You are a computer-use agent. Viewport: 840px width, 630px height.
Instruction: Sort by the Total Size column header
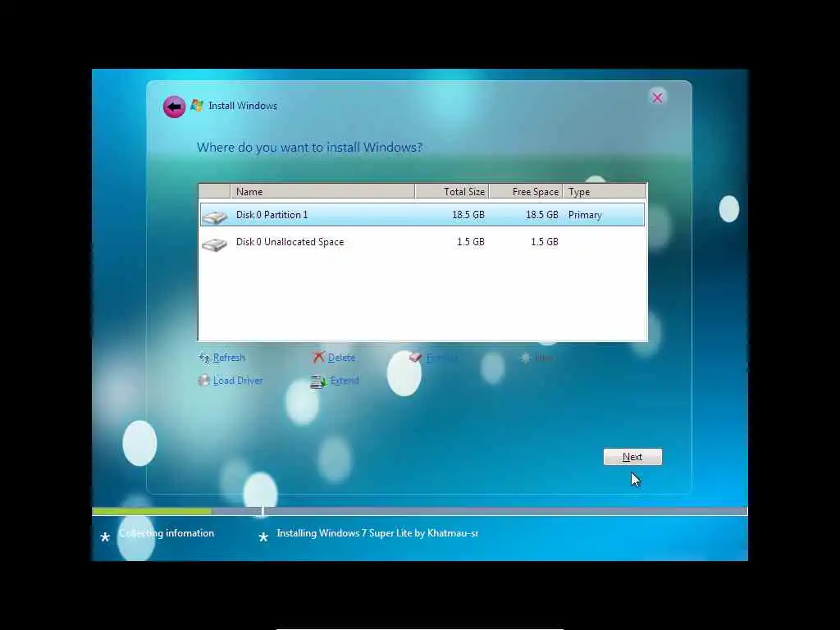pyautogui.click(x=452, y=191)
